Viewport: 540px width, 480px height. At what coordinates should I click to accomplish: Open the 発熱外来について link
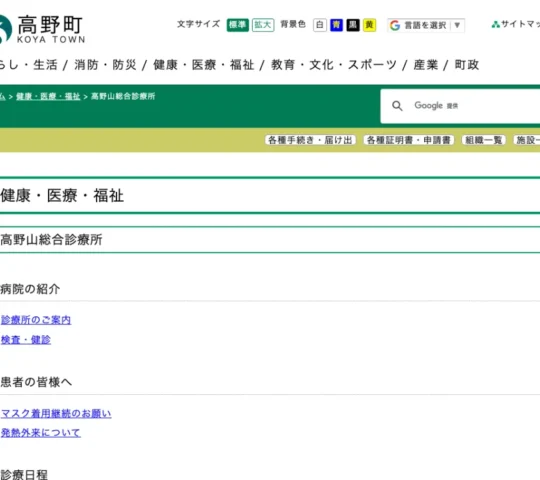coord(41,433)
